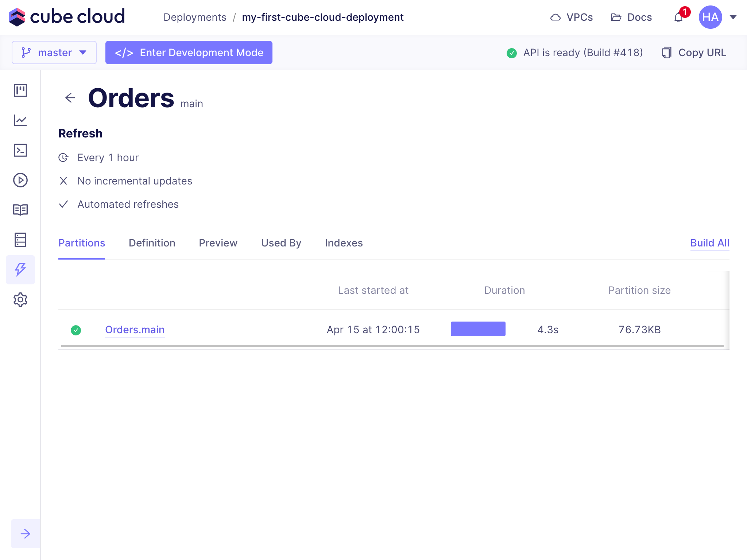Open the terminal SQL runner sidebar icon
The image size is (747, 560).
pos(20,150)
